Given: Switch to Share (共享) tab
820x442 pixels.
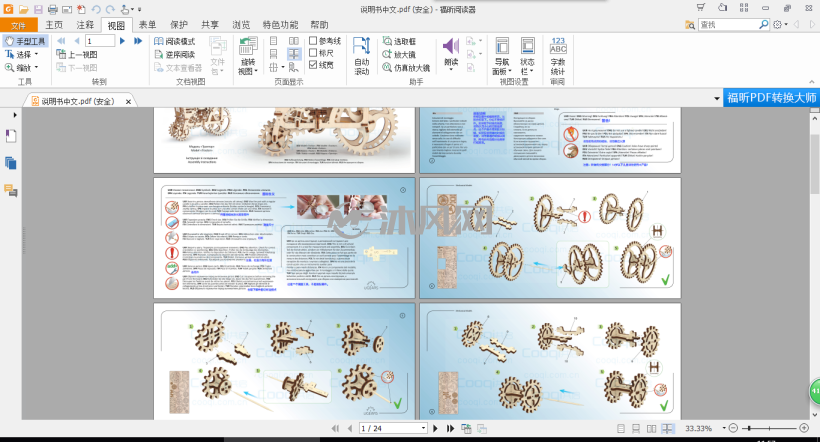Looking at the screenshot, I should pyautogui.click(x=210, y=25).
